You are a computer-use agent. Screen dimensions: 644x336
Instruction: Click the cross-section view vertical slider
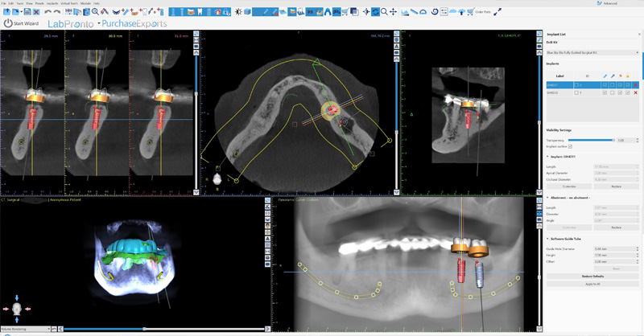[x=196, y=121]
